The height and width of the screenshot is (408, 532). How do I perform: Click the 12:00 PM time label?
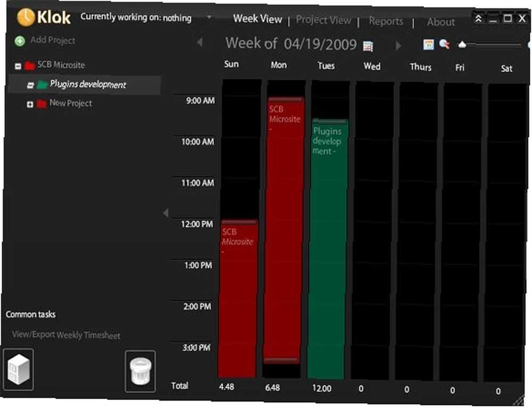click(x=197, y=224)
